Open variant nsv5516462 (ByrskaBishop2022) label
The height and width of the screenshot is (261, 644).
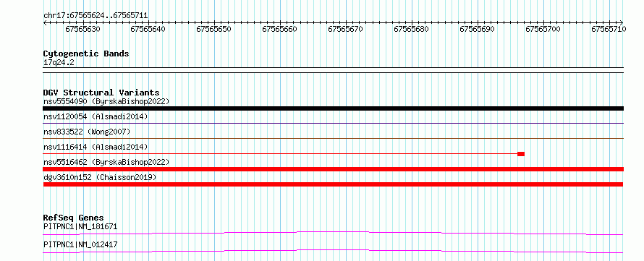click(106, 162)
